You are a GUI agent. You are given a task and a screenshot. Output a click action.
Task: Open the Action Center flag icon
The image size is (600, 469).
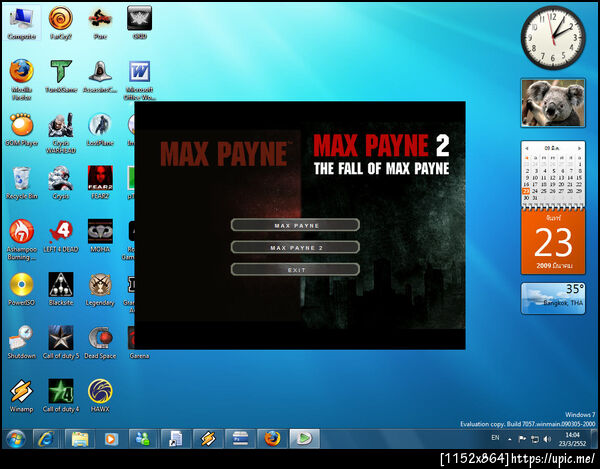click(x=522, y=439)
